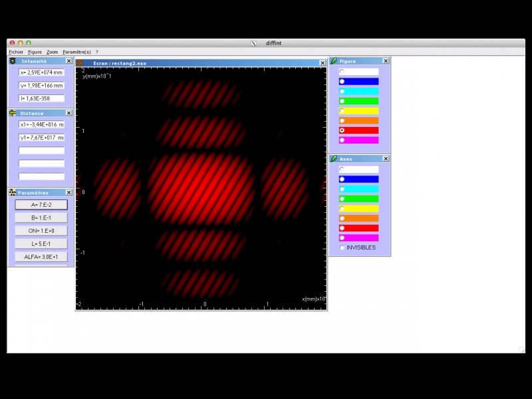This screenshot has width=532, height=399.
Task: Select blue radio button in Figure panel
Action: click(x=342, y=82)
